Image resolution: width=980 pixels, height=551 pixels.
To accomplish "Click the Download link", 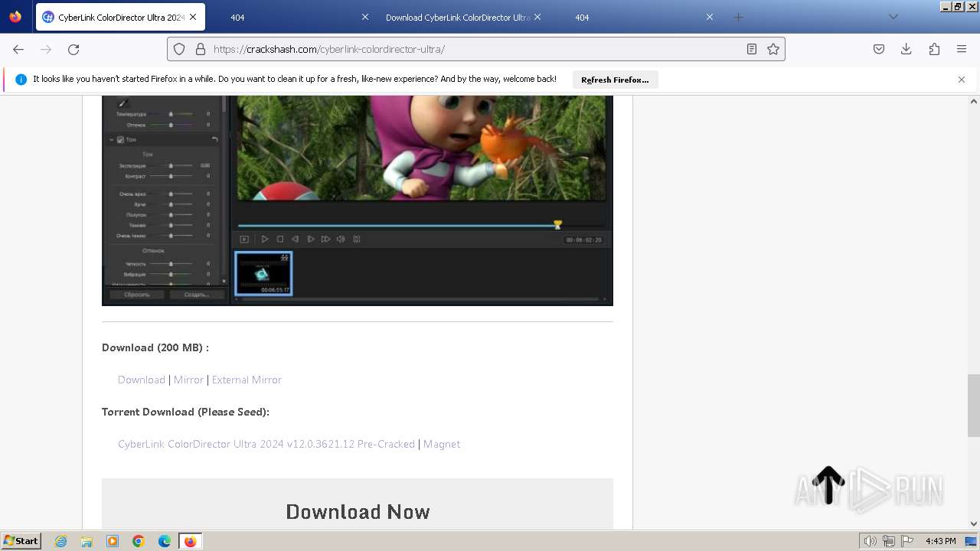I will [x=142, y=380].
